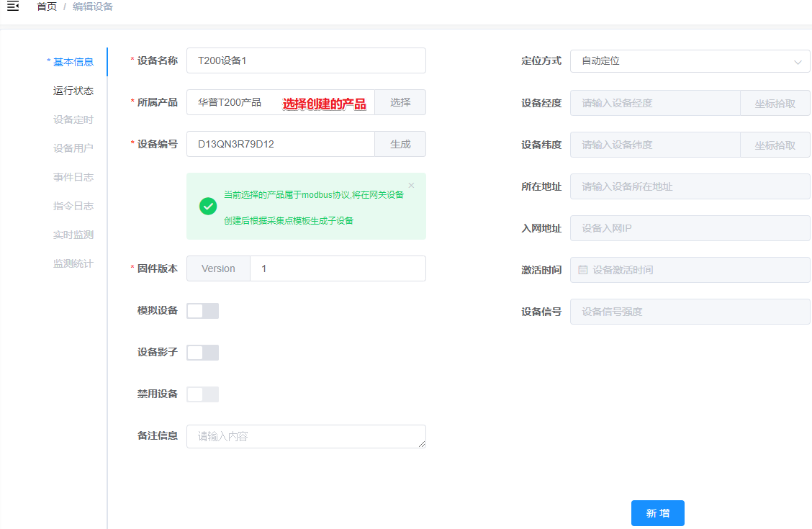Click the green success checkmark icon
Screen dimensions: 812x529
[x=208, y=207]
